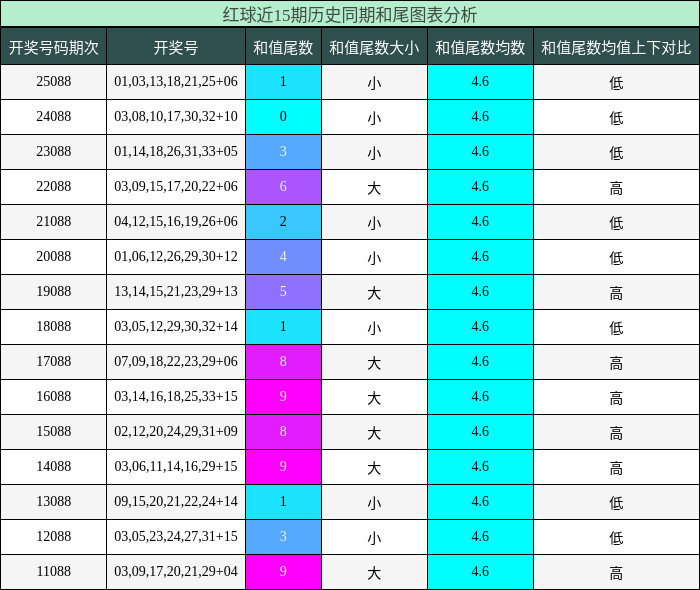
Task: Select the 大 cell in row 17088
Action: click(374, 362)
